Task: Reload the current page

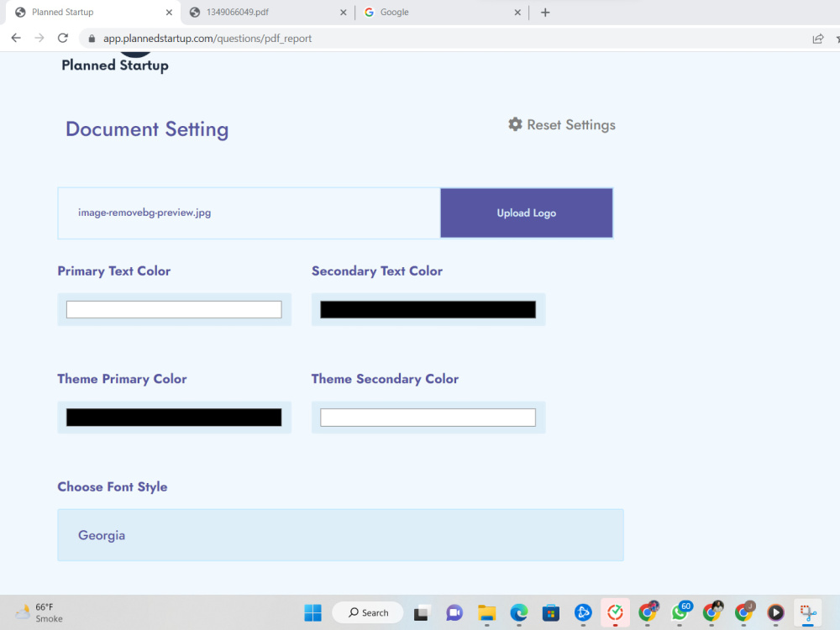Action: pyautogui.click(x=63, y=38)
